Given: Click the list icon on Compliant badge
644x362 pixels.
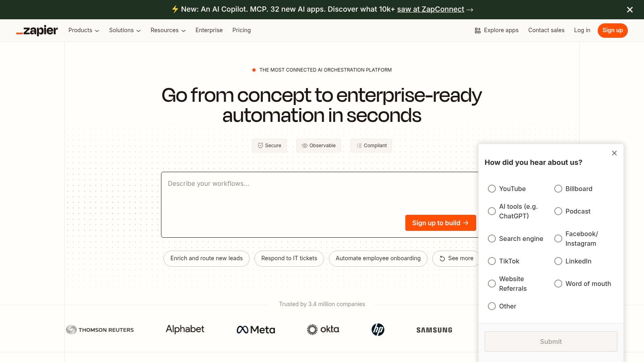Looking at the screenshot, I should (359, 146).
